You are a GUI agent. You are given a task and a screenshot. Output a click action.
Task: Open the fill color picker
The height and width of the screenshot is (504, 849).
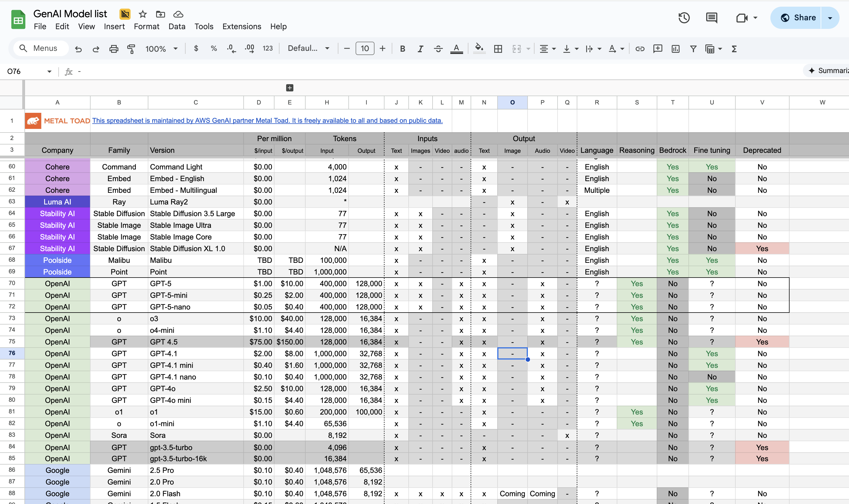(x=479, y=49)
